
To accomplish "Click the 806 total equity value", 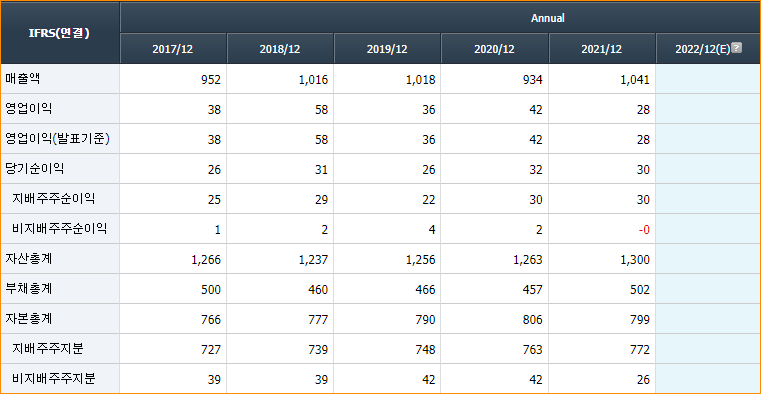I will click(x=532, y=320).
